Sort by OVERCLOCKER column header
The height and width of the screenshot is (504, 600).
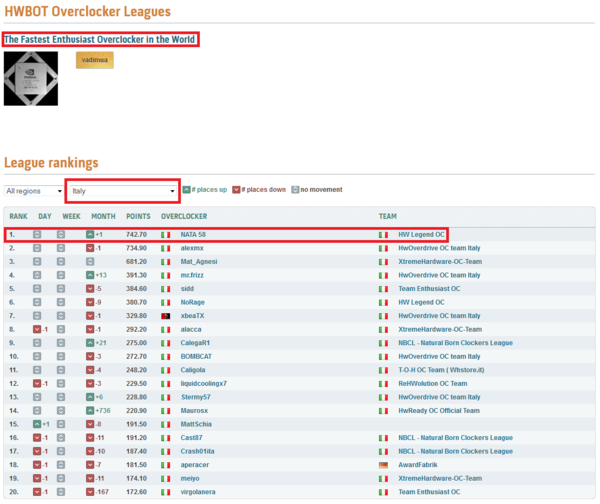click(184, 216)
